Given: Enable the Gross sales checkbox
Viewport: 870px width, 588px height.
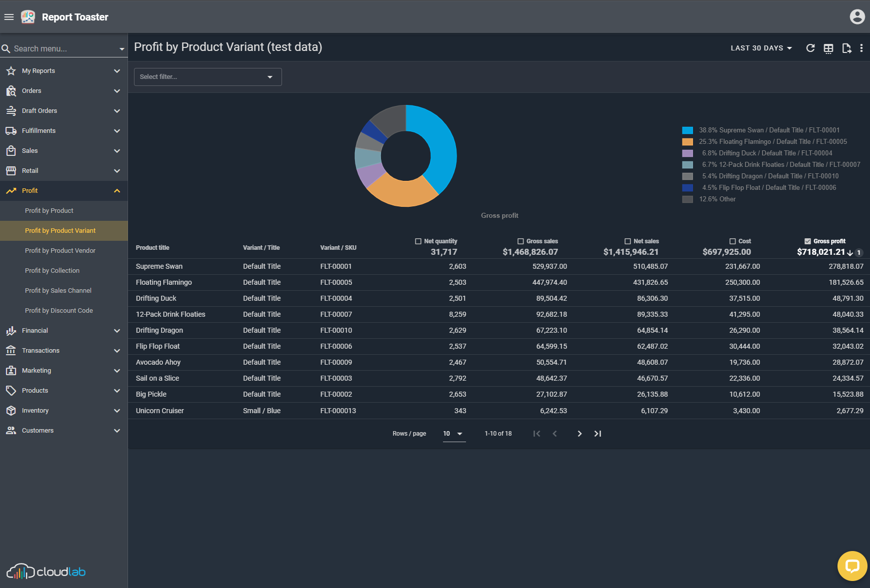Looking at the screenshot, I should (520, 241).
